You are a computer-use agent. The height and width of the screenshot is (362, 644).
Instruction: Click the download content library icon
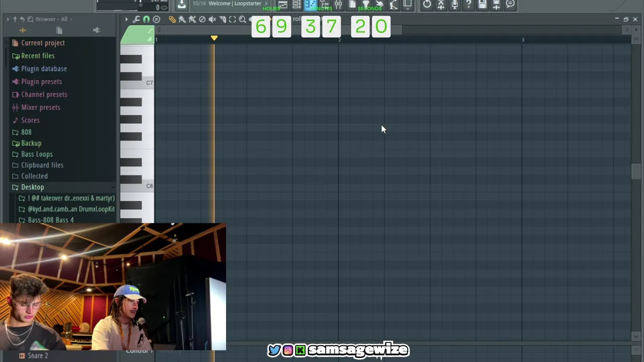coord(182,5)
